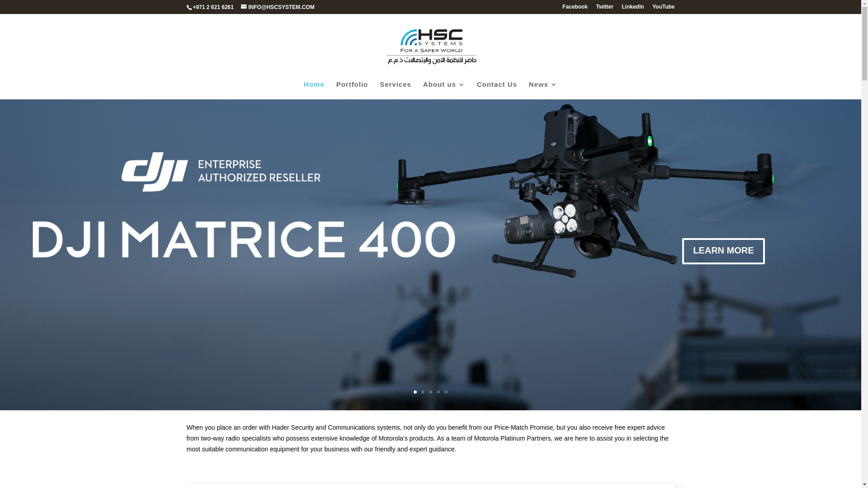The image size is (868, 488).
Task: Open the Portfolio menu item
Action: click(352, 84)
